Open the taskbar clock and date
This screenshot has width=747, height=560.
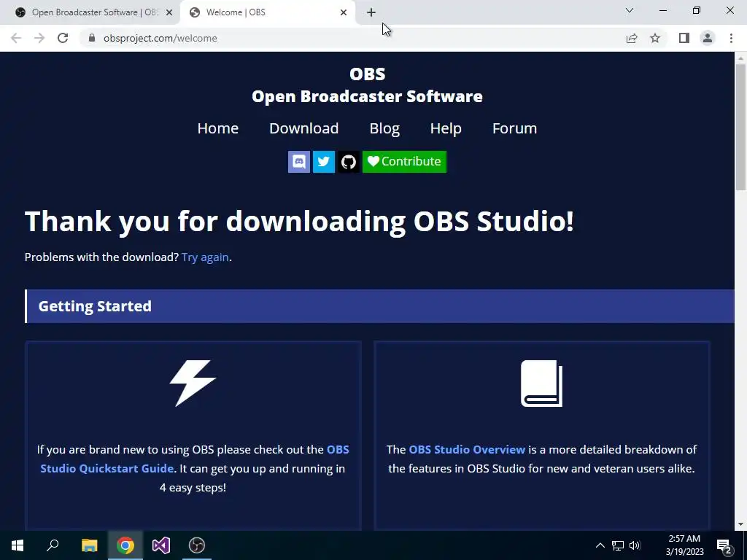pyautogui.click(x=684, y=545)
